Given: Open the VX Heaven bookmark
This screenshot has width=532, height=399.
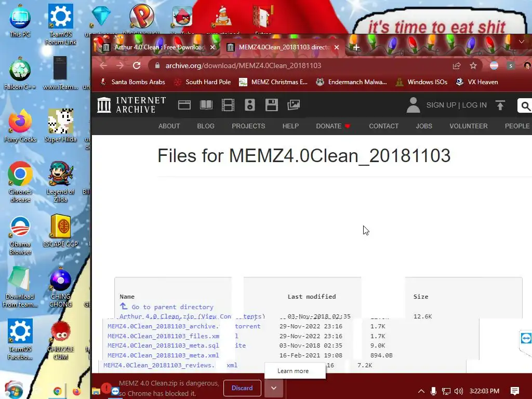Looking at the screenshot, I should click(477, 82).
